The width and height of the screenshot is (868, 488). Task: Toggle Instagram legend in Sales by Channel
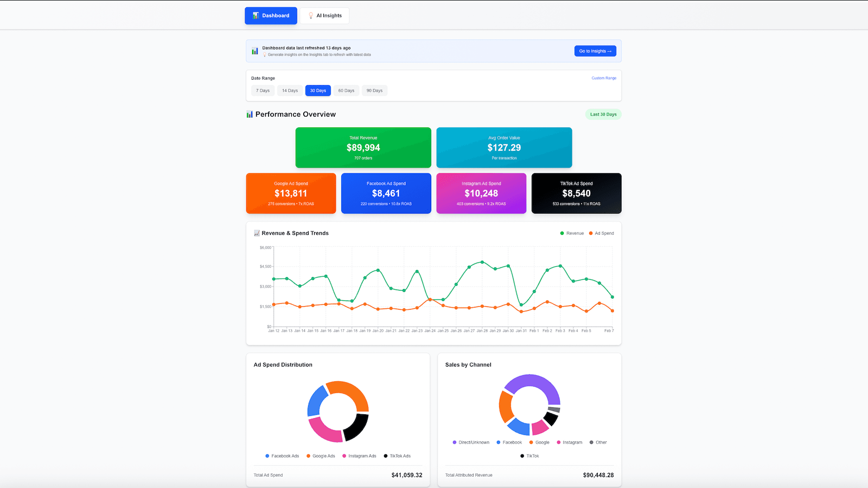click(x=570, y=442)
